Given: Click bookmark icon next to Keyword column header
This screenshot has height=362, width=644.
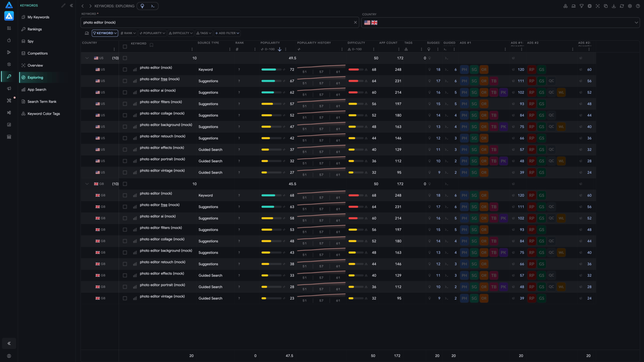Looking at the screenshot, I should point(151,45).
